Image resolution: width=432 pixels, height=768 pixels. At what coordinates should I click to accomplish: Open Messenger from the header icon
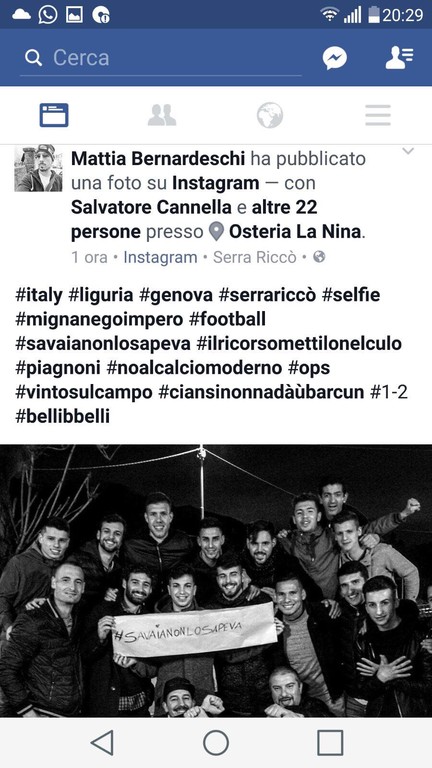pos(335,58)
